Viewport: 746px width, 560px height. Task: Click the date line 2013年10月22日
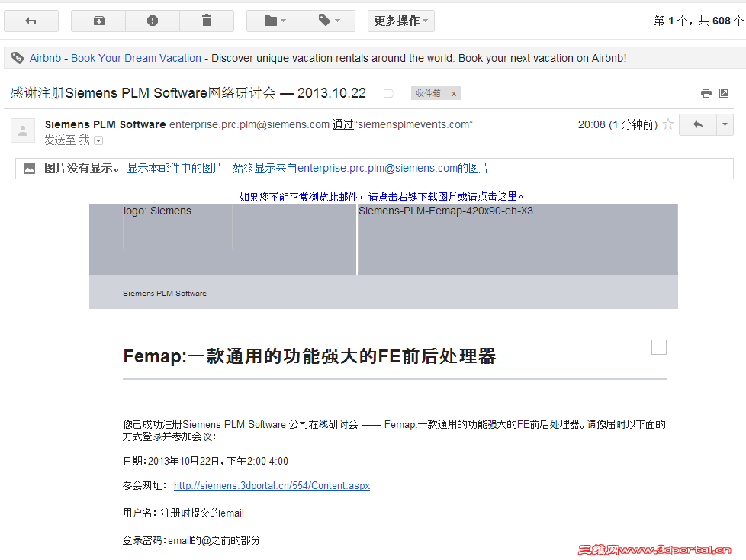pos(205,461)
